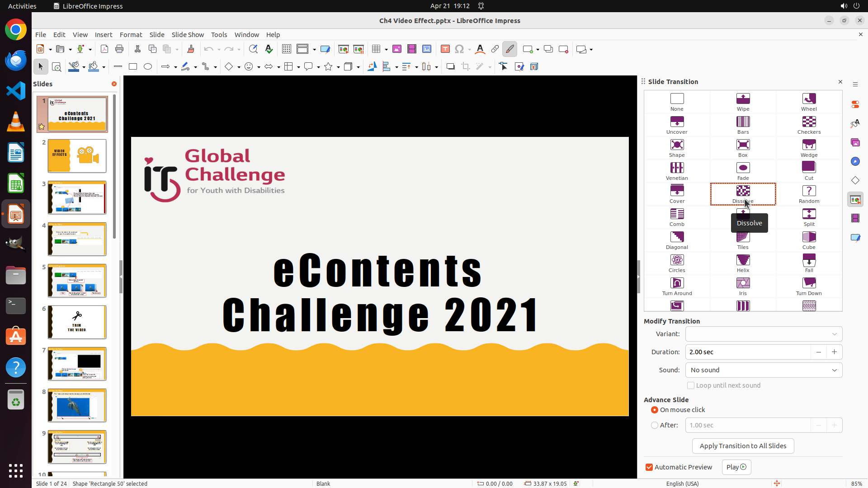Open the Slide Show menu

tap(188, 35)
